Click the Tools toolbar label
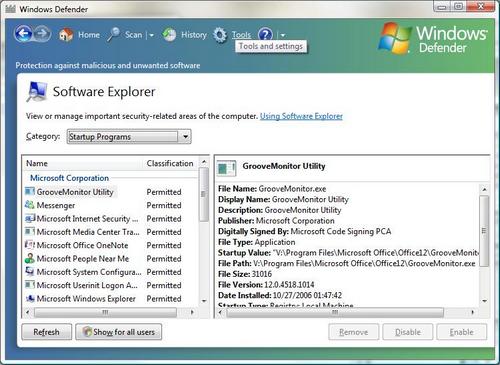Image resolution: width=500 pixels, height=365 pixels. [x=241, y=35]
